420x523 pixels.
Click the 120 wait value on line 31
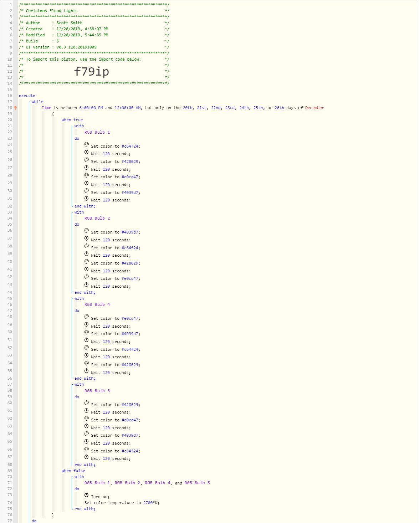[106, 200]
